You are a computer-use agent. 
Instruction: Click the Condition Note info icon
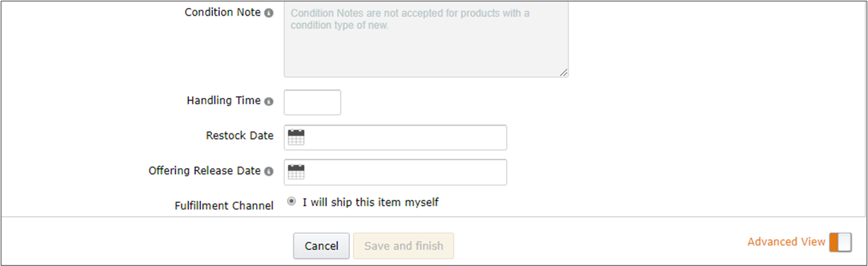coord(269,13)
